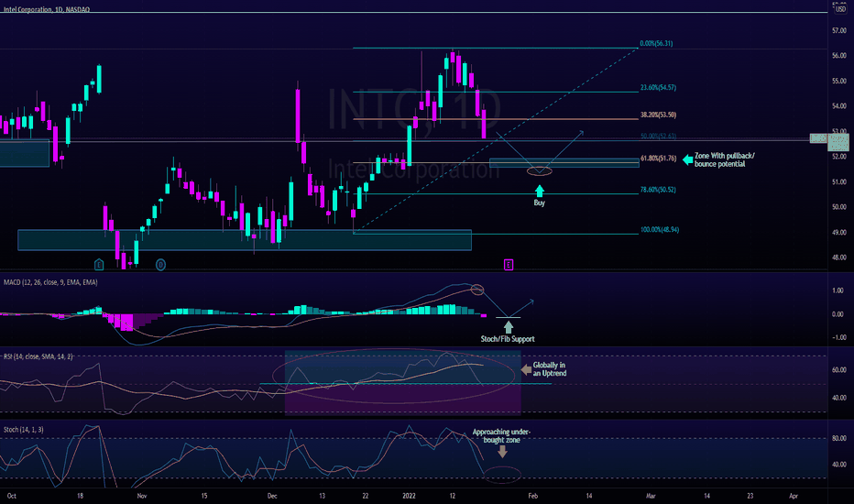Select the '61.80%(51.76)' Fibonacci level label

(658, 158)
